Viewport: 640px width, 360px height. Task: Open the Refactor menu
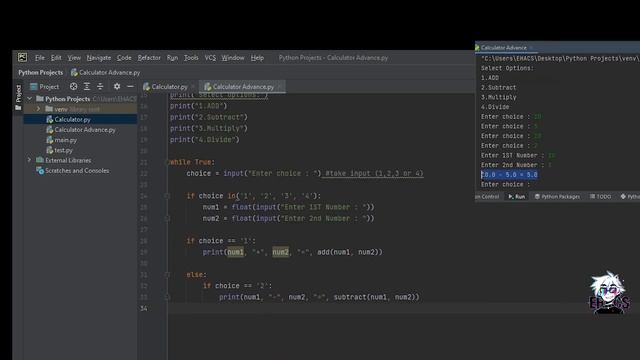pos(149,58)
